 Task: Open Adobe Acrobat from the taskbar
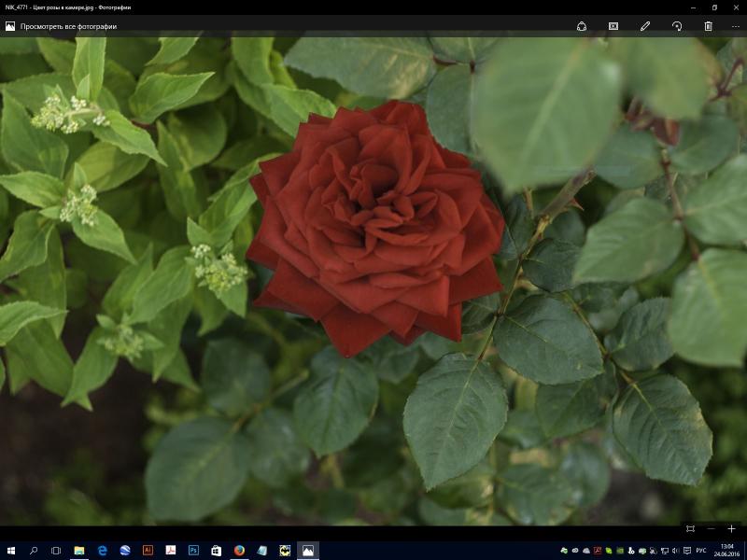click(x=171, y=551)
